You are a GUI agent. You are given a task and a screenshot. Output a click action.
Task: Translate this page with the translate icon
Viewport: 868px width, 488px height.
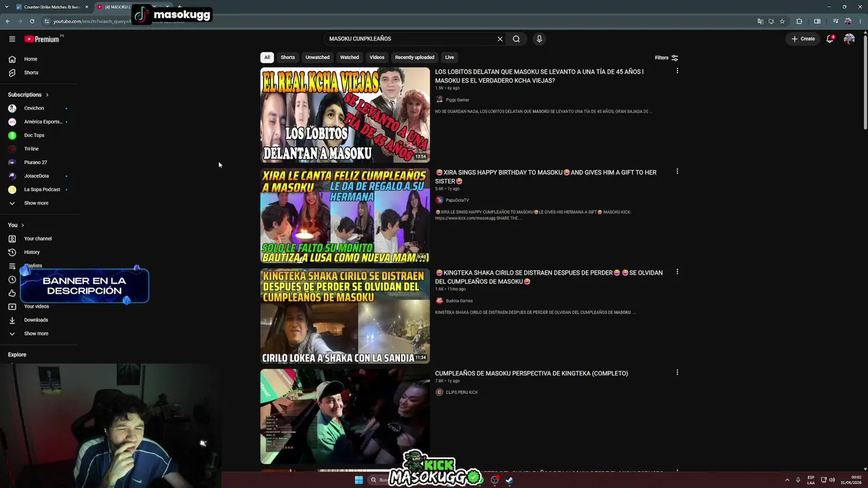(760, 21)
